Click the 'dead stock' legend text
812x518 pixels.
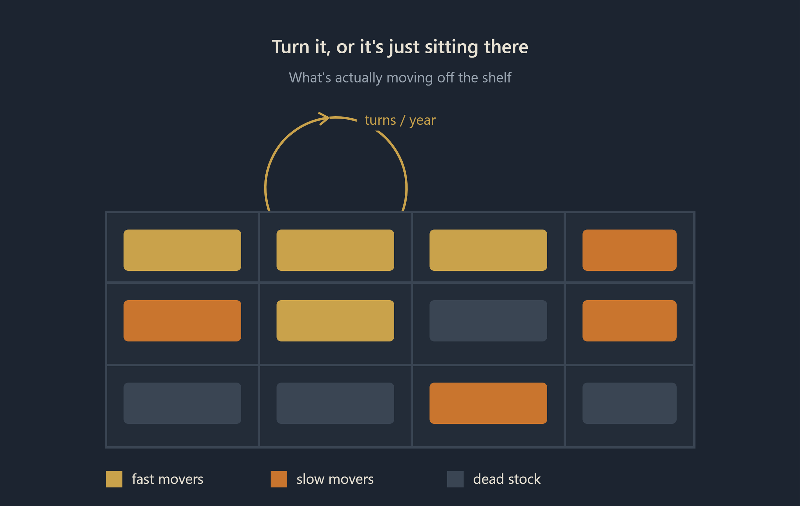coord(507,479)
